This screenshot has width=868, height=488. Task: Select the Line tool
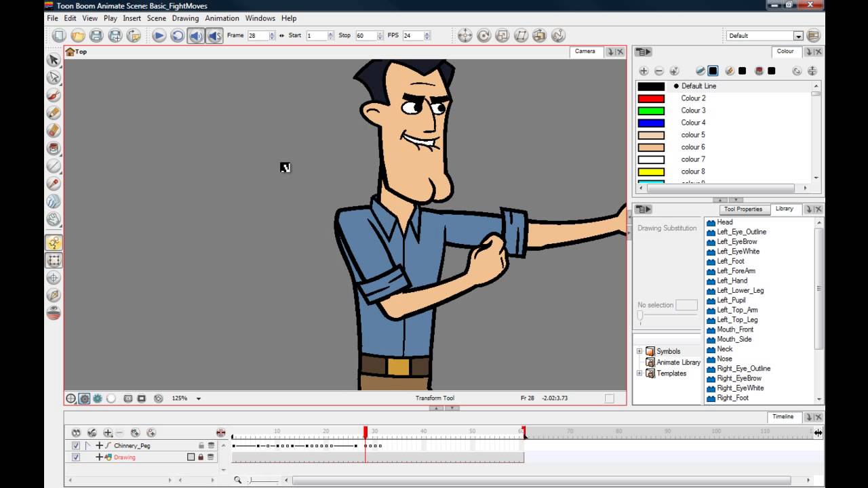coord(54,165)
